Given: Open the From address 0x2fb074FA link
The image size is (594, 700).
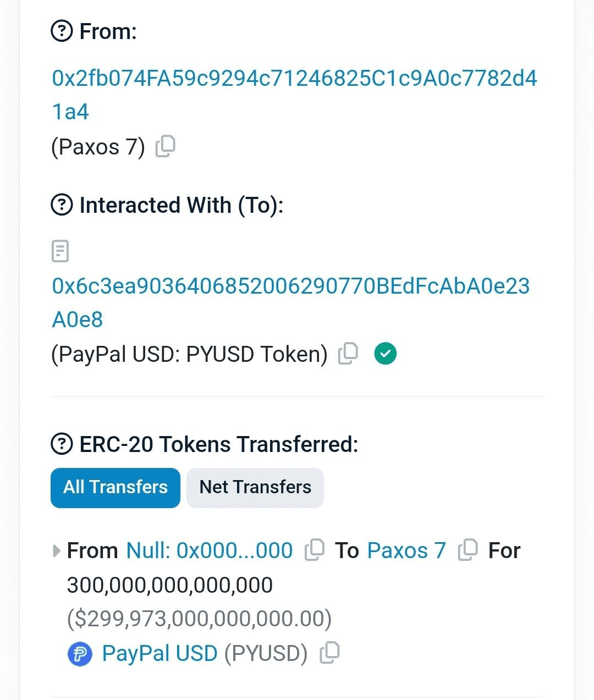Looking at the screenshot, I should click(294, 79).
